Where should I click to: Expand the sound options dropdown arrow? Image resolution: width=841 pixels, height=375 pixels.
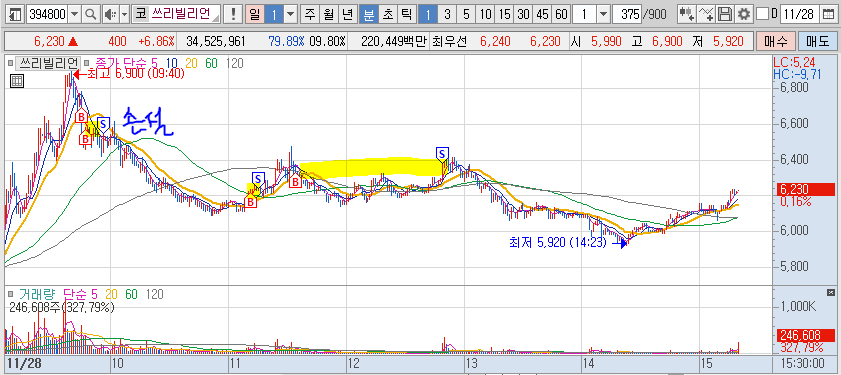click(x=124, y=14)
